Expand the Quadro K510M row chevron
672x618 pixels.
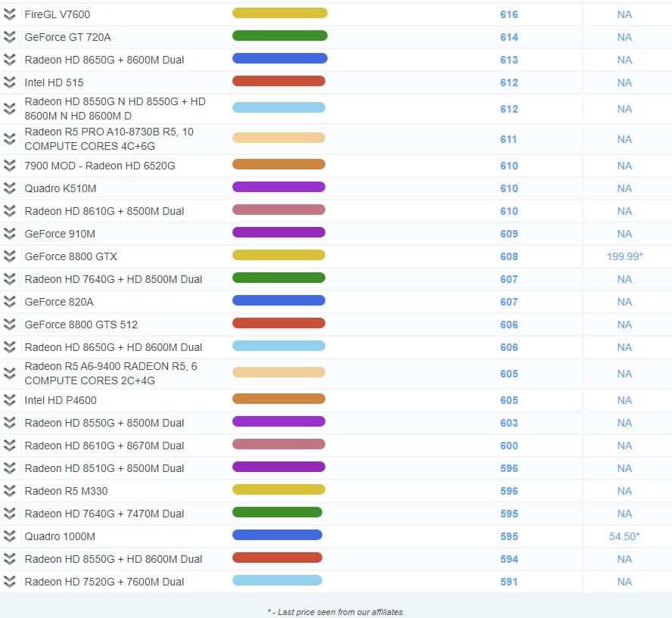[9, 188]
